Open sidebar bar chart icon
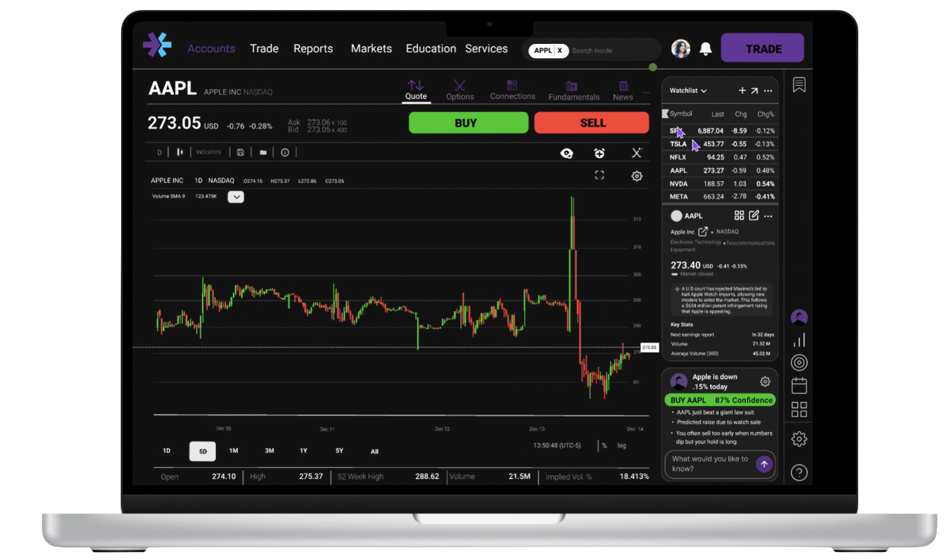This screenshot has height=560, width=948. point(799,340)
